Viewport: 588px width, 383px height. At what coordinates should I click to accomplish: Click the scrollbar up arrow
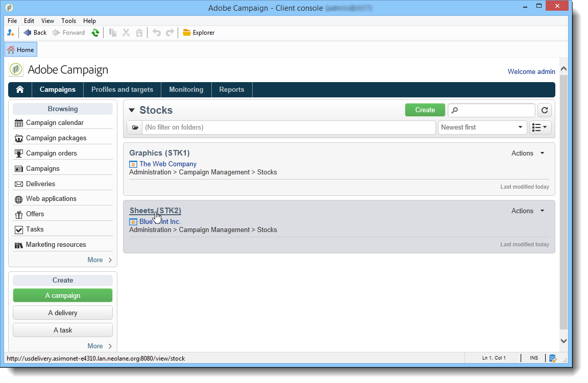pyautogui.click(x=563, y=69)
